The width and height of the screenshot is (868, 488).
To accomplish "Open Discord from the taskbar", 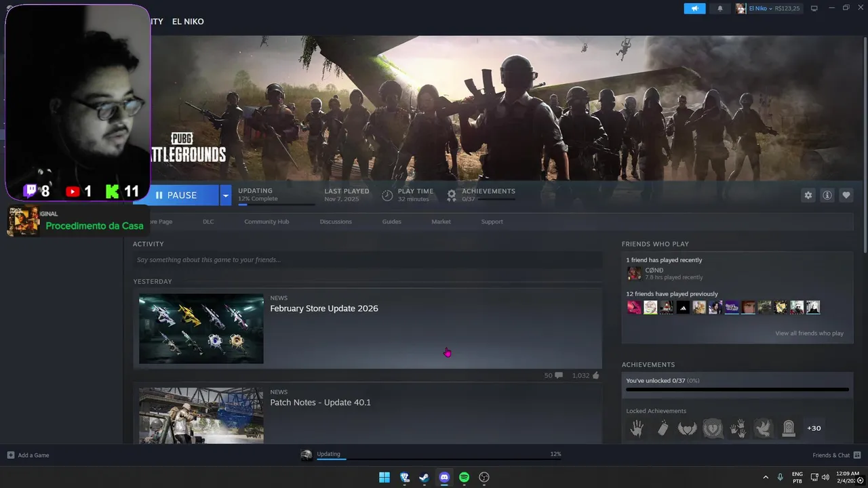I will coord(444,477).
